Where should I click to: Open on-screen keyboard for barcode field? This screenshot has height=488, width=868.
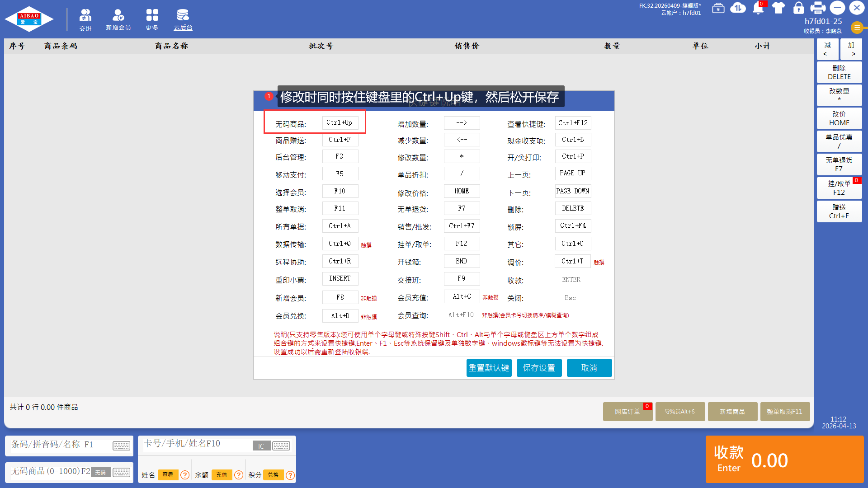point(121,446)
